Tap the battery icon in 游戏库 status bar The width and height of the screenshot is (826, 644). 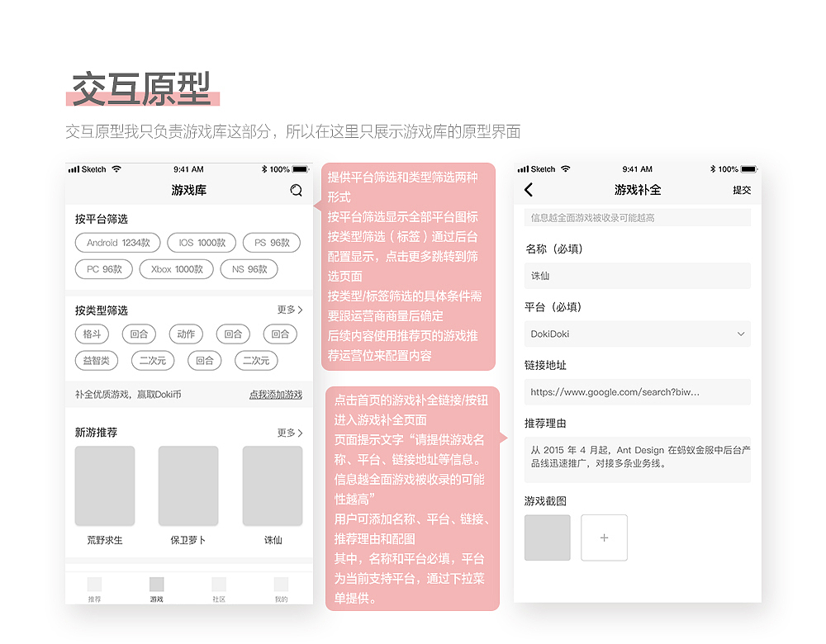click(301, 169)
